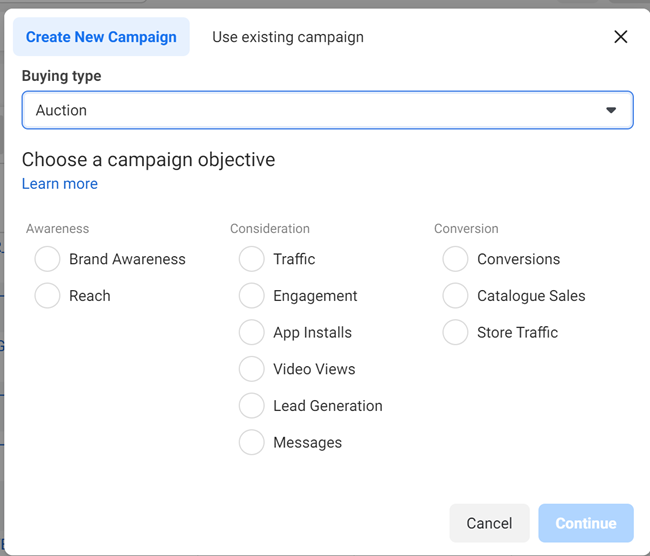
Task: Open the Learn more link
Action: [60, 184]
